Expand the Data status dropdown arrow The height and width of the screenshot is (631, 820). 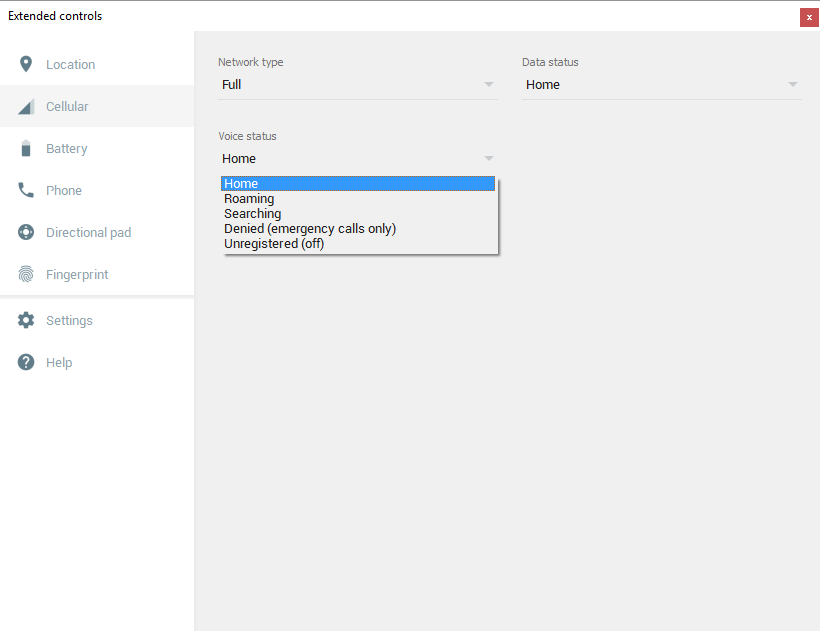point(792,85)
